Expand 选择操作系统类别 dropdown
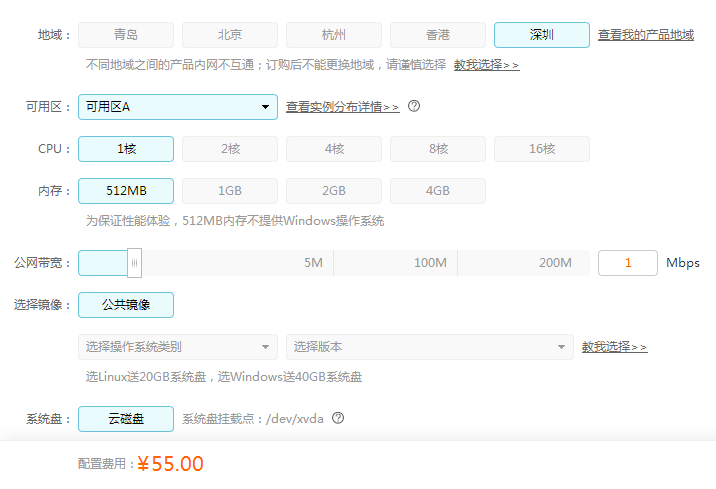The height and width of the screenshot is (489, 716). click(178, 347)
